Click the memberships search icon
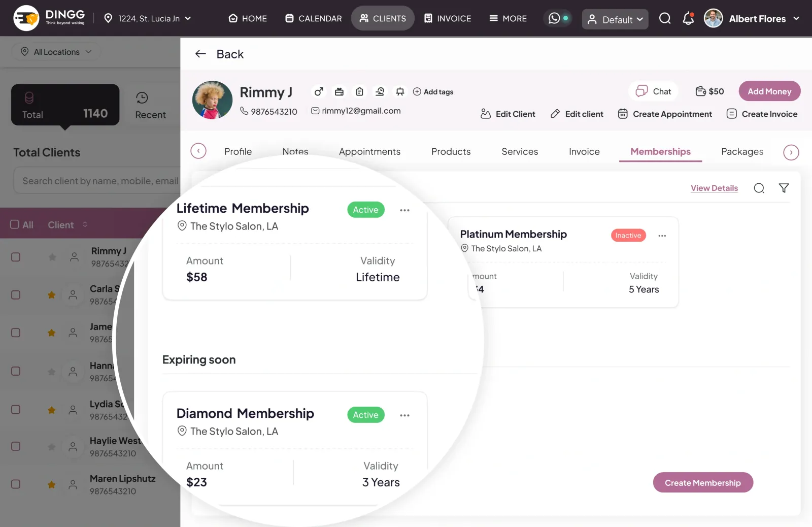The image size is (812, 527). click(759, 188)
